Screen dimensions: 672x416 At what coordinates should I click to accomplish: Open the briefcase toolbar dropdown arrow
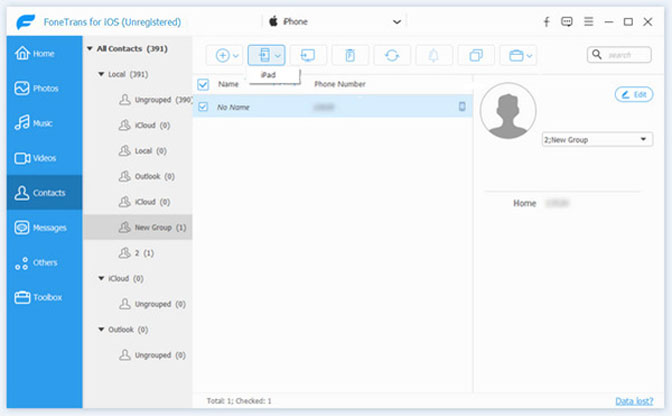(x=529, y=56)
